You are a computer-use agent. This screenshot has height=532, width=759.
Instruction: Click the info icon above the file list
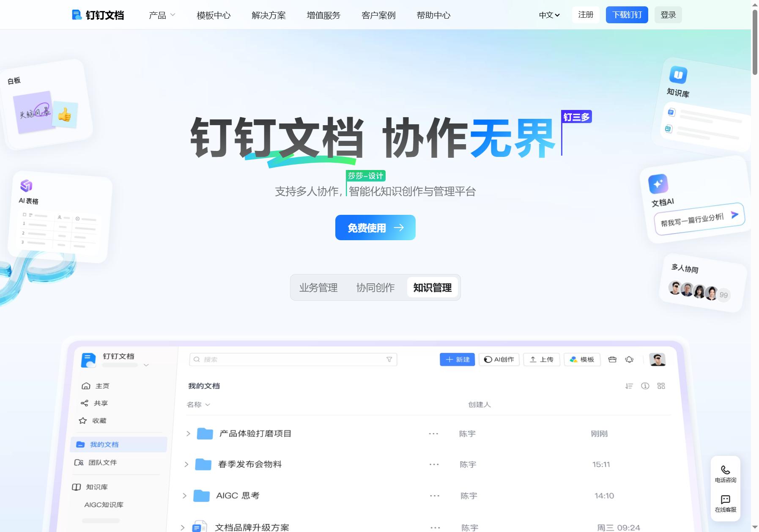pyautogui.click(x=645, y=386)
